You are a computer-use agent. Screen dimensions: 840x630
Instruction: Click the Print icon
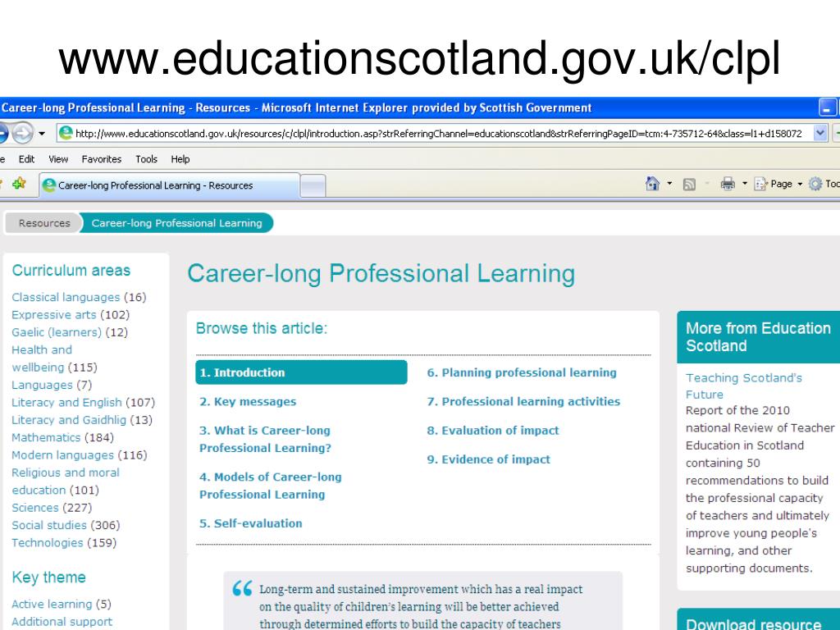point(728,185)
